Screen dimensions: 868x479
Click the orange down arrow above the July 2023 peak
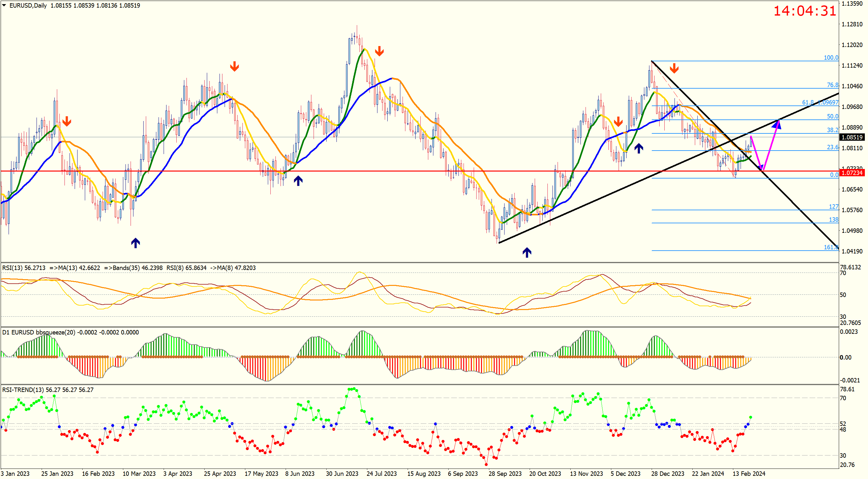379,51
